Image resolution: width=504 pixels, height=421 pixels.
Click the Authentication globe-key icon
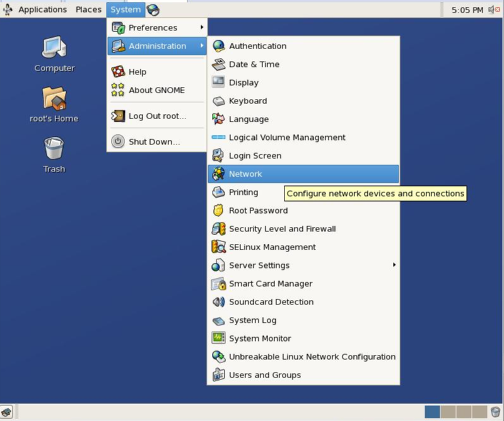219,46
